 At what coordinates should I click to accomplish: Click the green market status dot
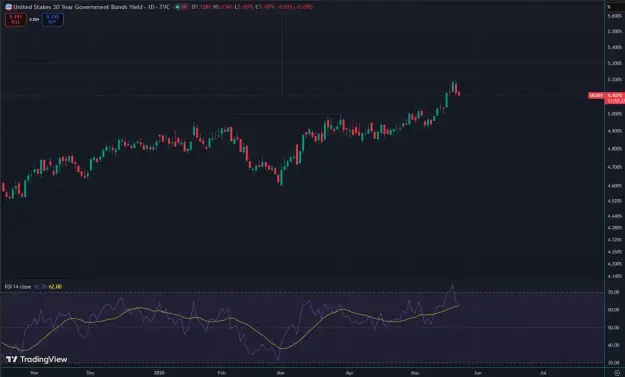(177, 7)
